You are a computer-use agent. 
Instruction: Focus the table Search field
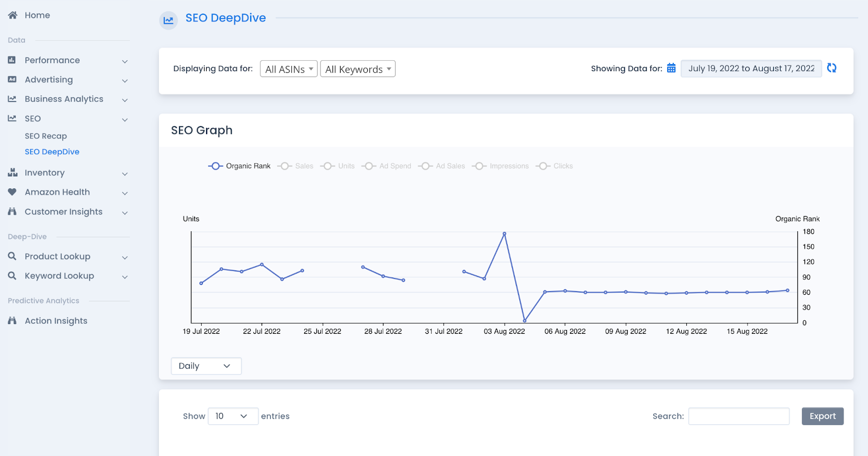[739, 416]
